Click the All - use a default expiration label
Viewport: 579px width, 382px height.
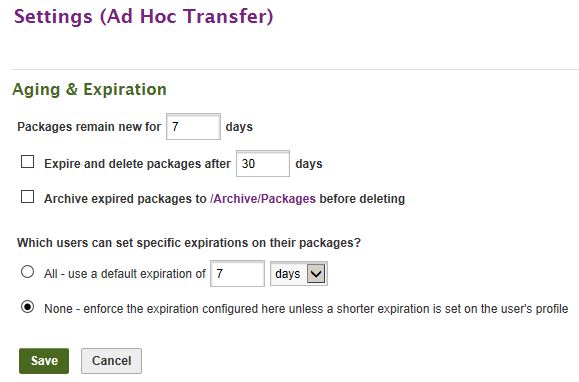click(x=125, y=274)
